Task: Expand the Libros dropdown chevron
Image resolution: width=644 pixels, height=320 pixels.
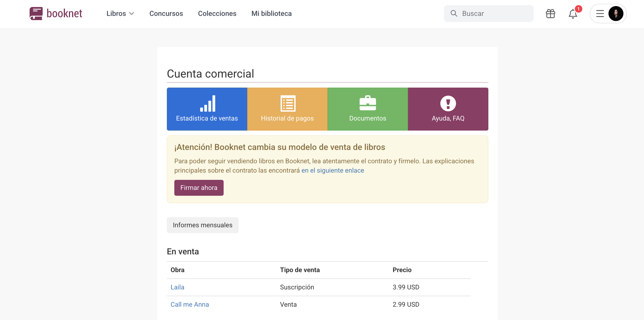Action: click(x=132, y=14)
